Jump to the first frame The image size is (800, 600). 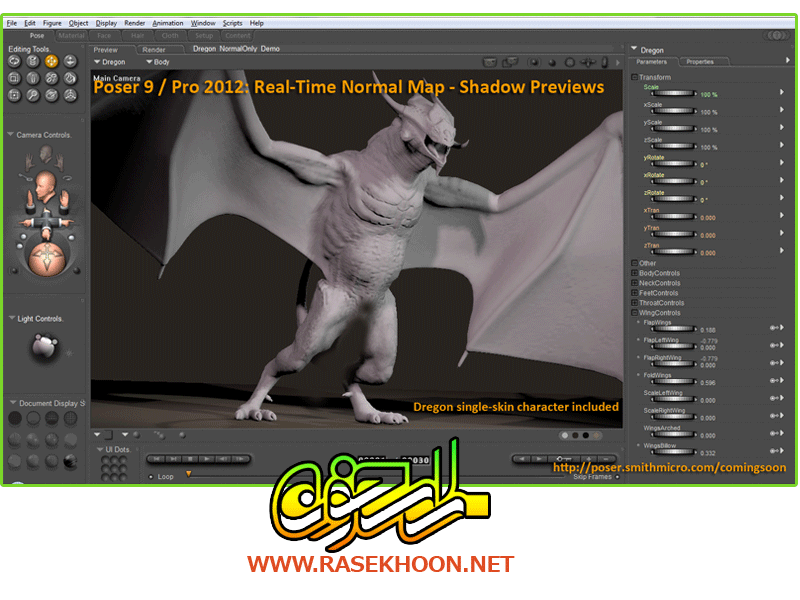157,459
